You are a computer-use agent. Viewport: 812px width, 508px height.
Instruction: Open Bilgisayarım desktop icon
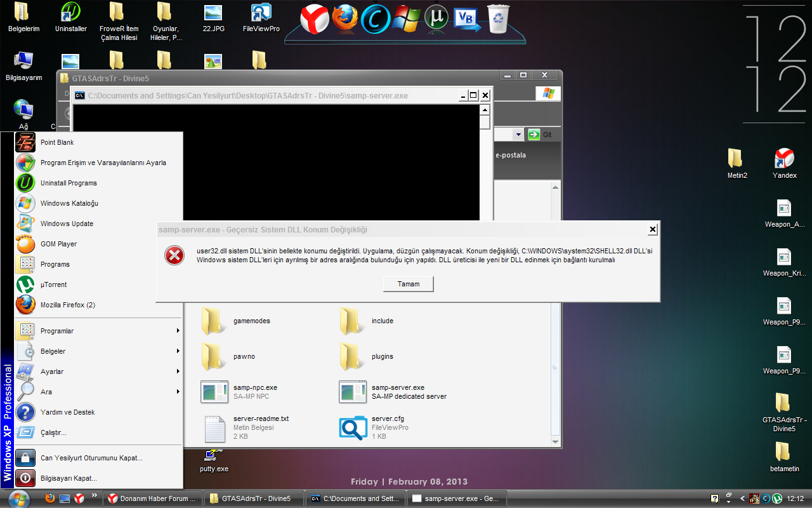(x=24, y=66)
